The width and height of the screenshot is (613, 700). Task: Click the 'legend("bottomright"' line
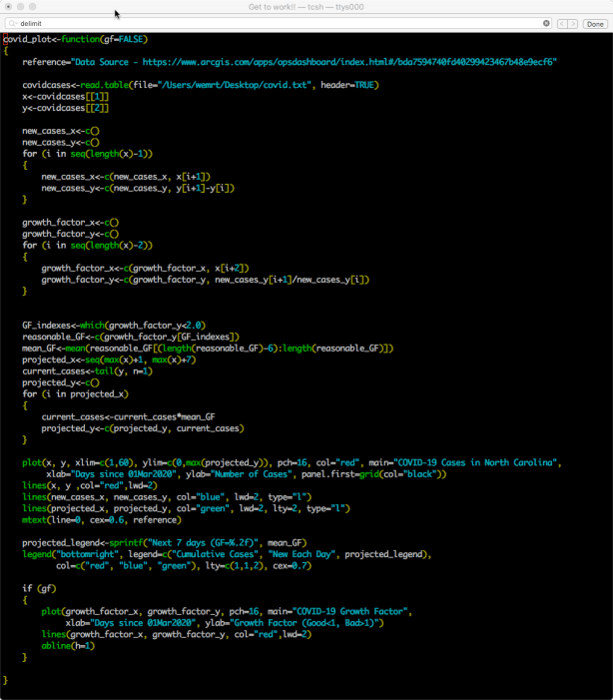pyautogui.click(x=228, y=554)
